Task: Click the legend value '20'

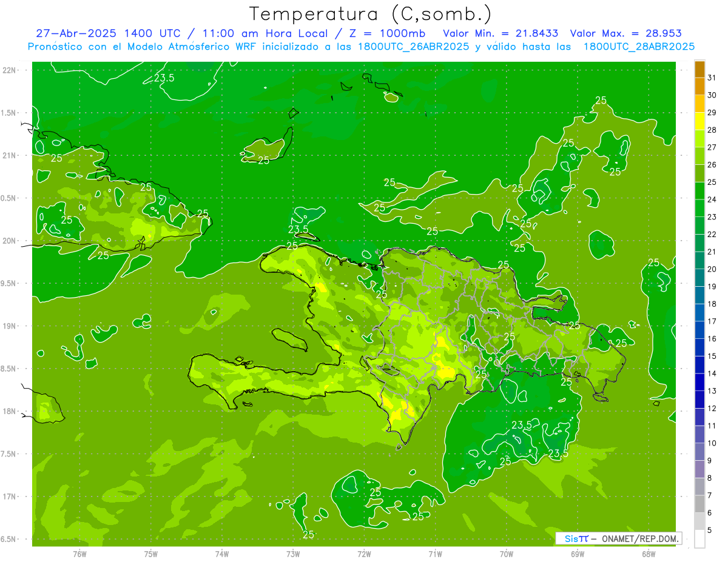Action: pos(712,269)
